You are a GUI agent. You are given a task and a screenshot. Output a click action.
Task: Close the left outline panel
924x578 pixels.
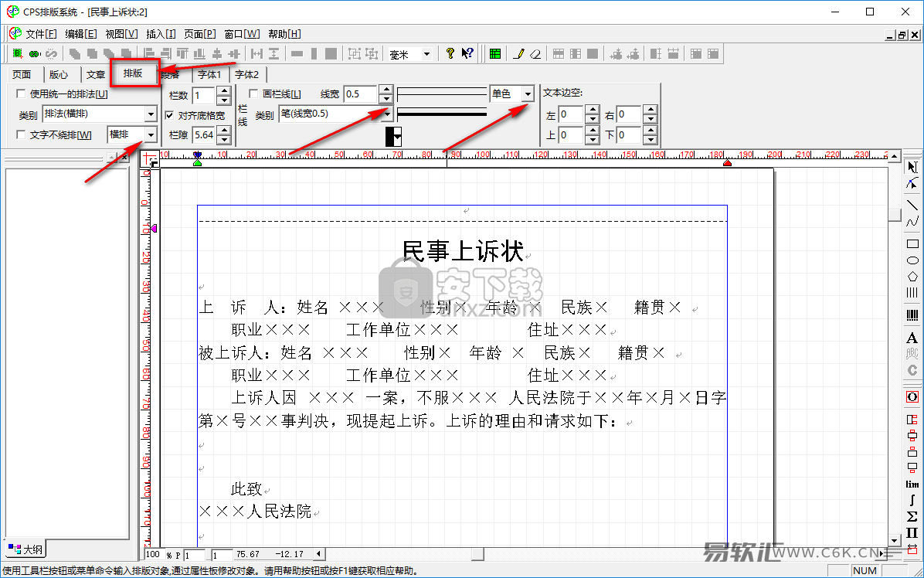pos(124,158)
